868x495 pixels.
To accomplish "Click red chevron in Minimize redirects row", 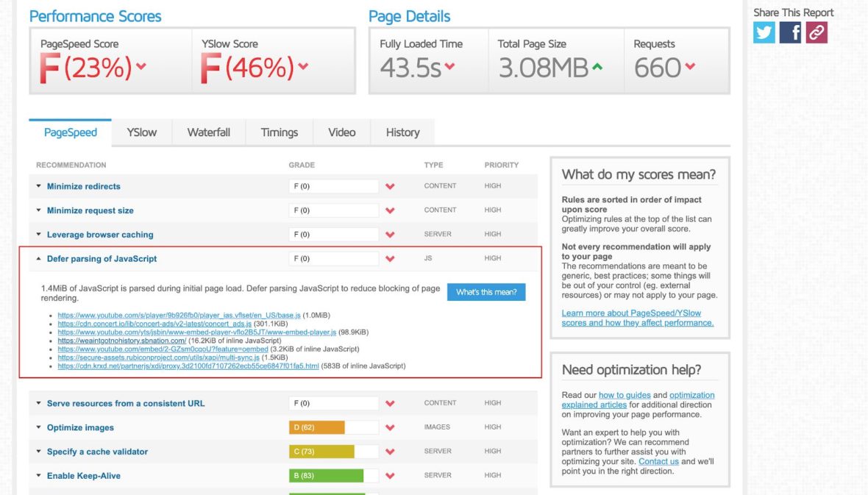I will [x=390, y=187].
